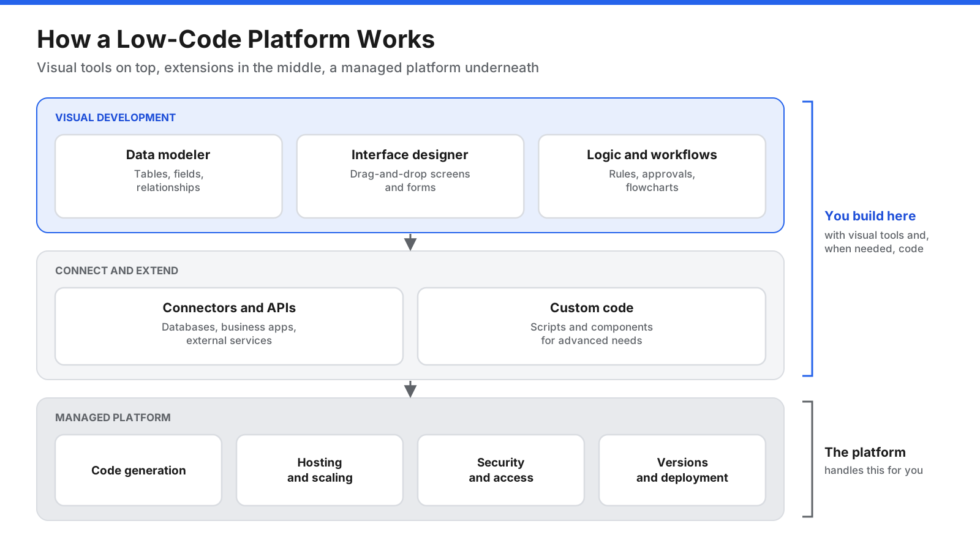Click 'The platform' side heading
Viewport: 980px width, 551px height.
click(865, 452)
